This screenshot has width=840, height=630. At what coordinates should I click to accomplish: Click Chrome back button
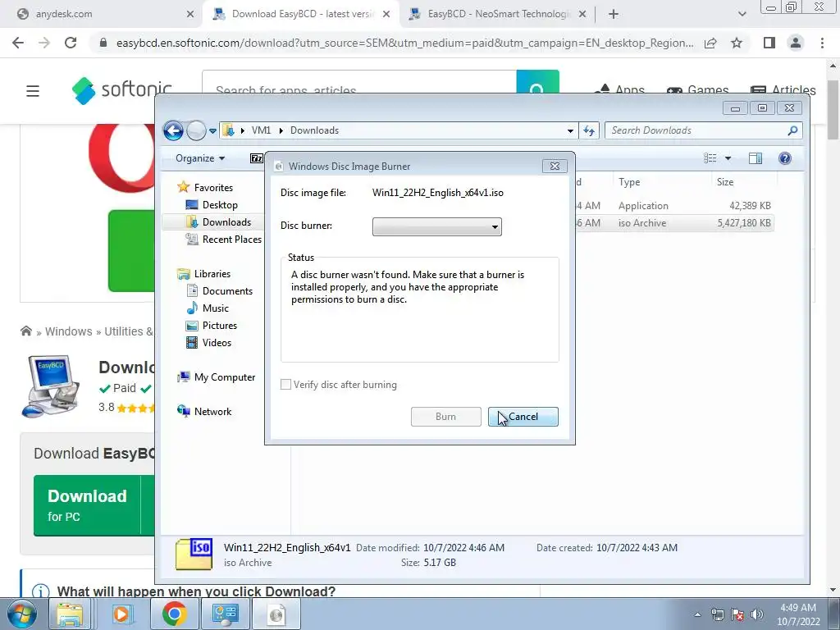click(18, 43)
